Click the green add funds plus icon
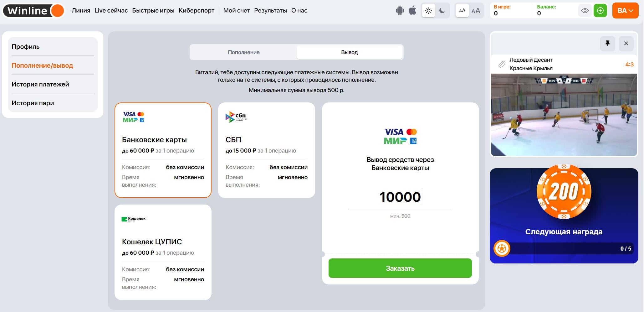The image size is (644, 312). 600,11
